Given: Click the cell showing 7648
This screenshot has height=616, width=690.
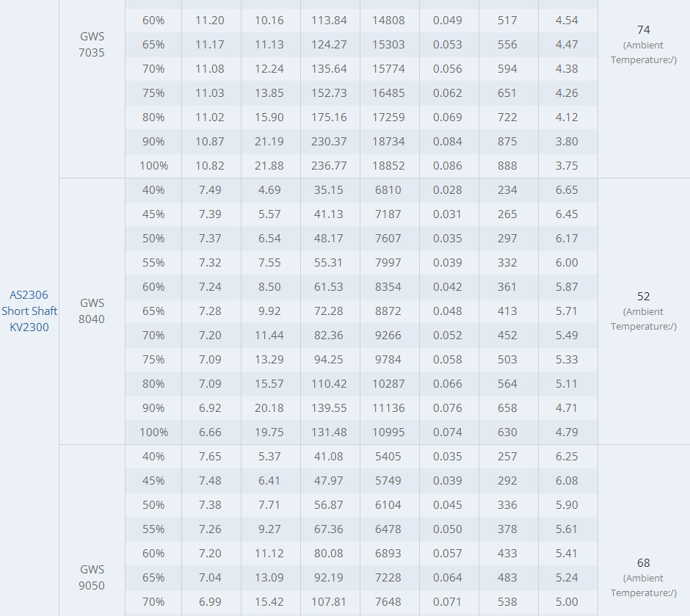Looking at the screenshot, I should (x=388, y=602).
